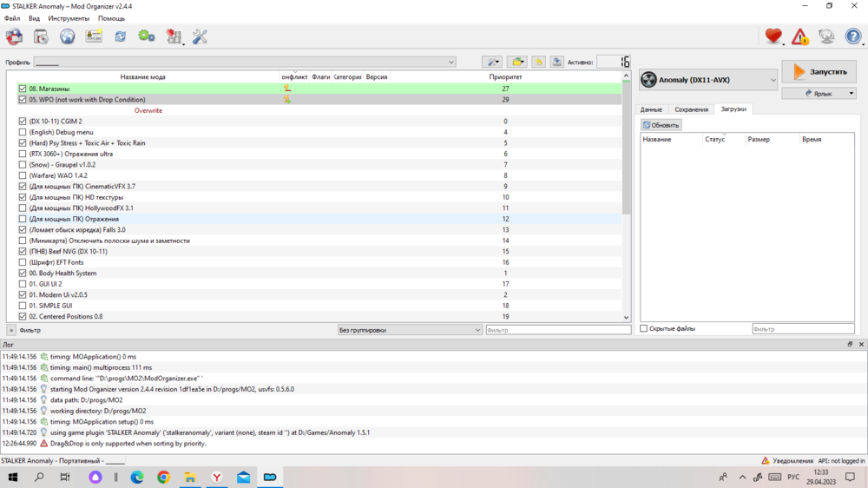Switch to the Данные tab

651,109
